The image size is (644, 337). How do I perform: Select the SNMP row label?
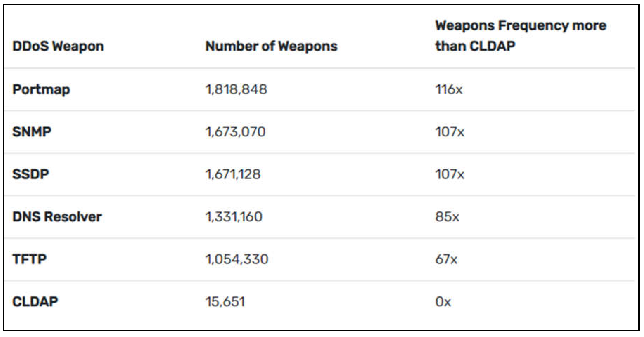32,132
